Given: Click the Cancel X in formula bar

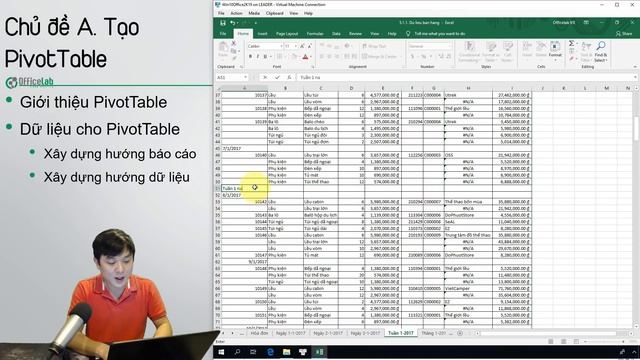Looking at the screenshot, I should [x=265, y=78].
